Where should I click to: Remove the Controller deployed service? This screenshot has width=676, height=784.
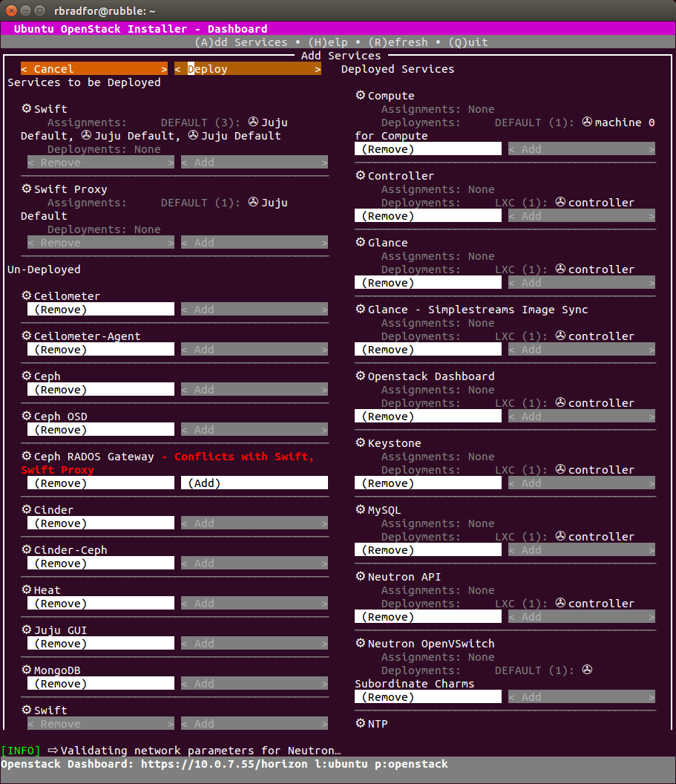(x=427, y=216)
